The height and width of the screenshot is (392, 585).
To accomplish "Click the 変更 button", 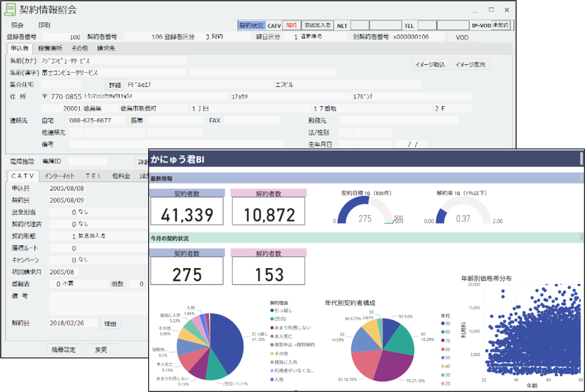I will (x=101, y=350).
